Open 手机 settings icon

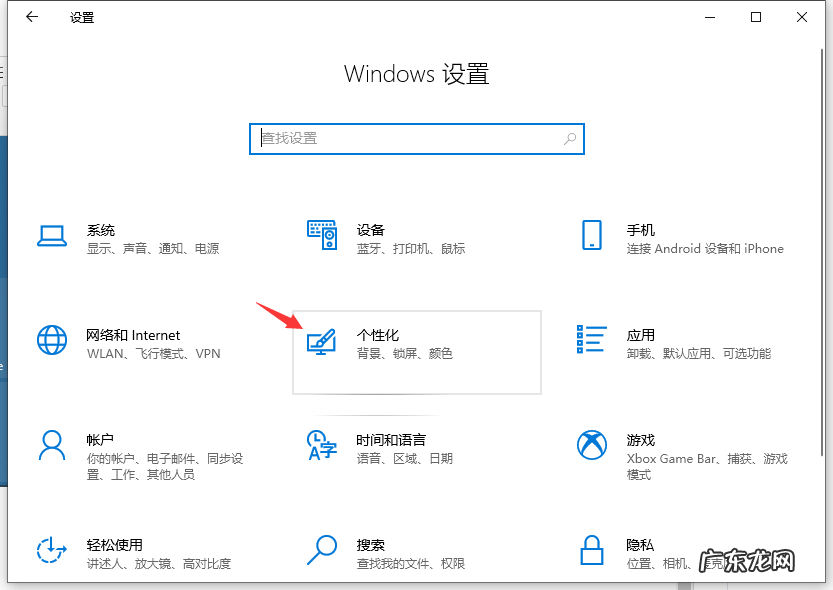[x=591, y=235]
